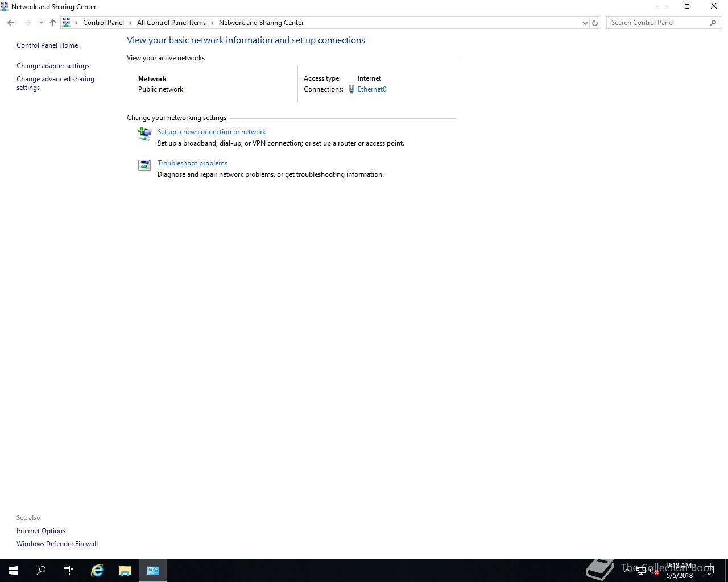
Task: Select Network and Sharing Center breadcrumb
Action: point(261,23)
